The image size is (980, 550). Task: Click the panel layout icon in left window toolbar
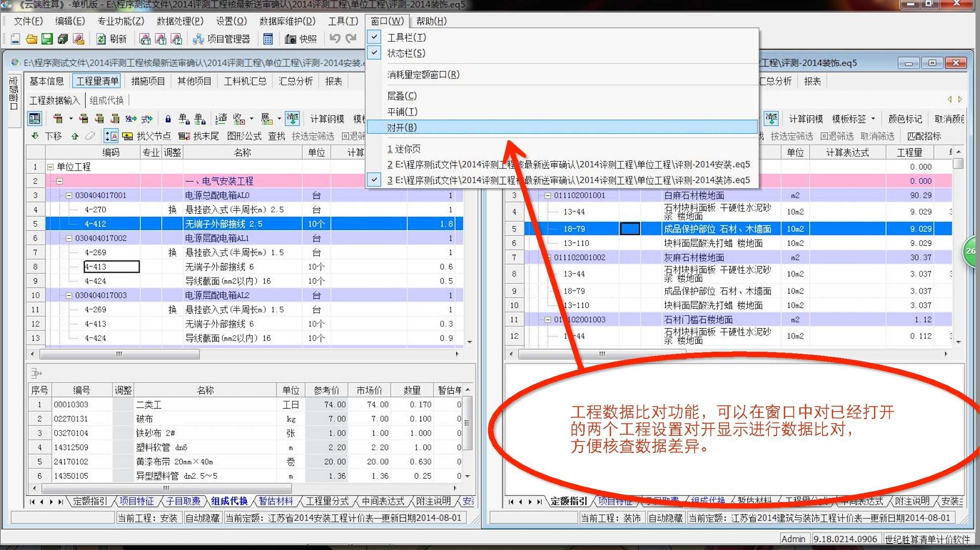pos(35,119)
